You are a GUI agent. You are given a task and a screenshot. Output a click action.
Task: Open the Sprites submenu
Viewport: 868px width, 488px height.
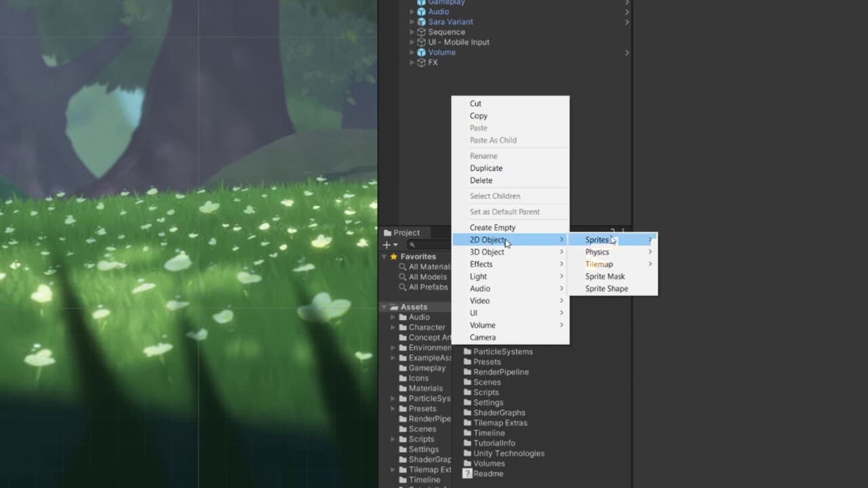(612, 240)
